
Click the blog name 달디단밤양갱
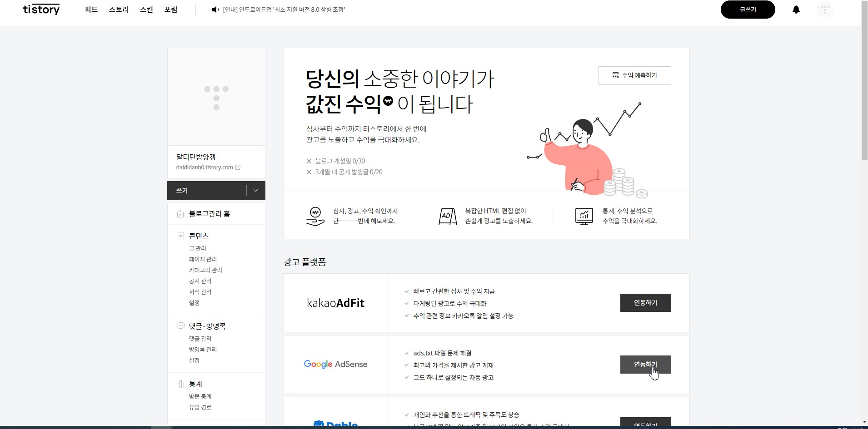(196, 157)
